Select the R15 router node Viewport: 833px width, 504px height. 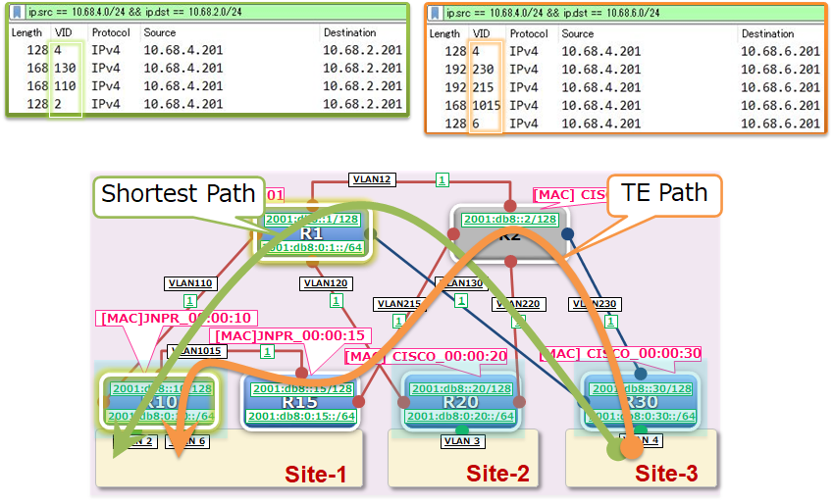pyautogui.click(x=300, y=402)
